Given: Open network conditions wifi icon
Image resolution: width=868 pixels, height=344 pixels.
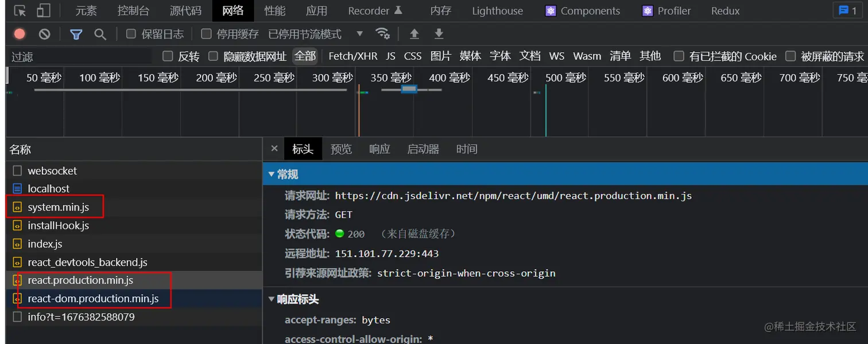Looking at the screenshot, I should point(382,34).
